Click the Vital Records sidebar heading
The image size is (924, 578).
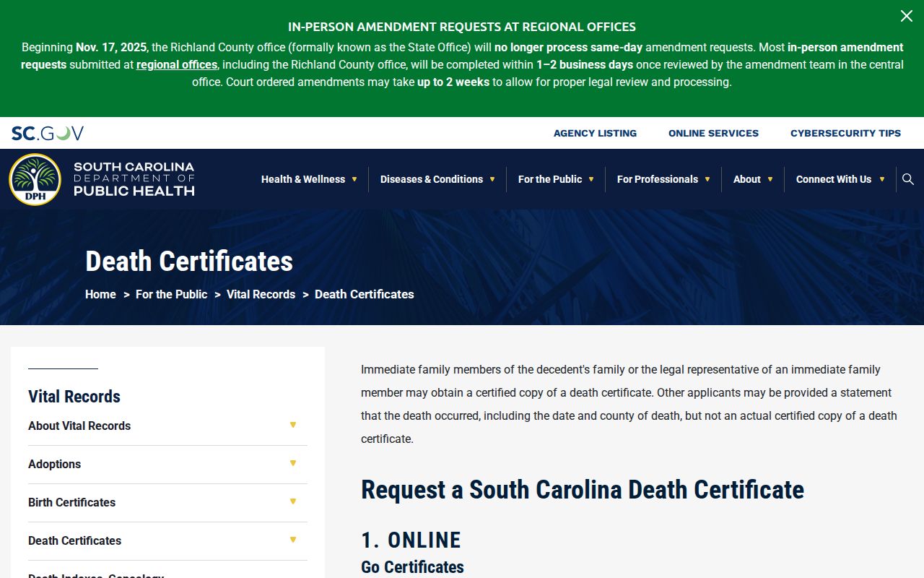pyautogui.click(x=74, y=397)
